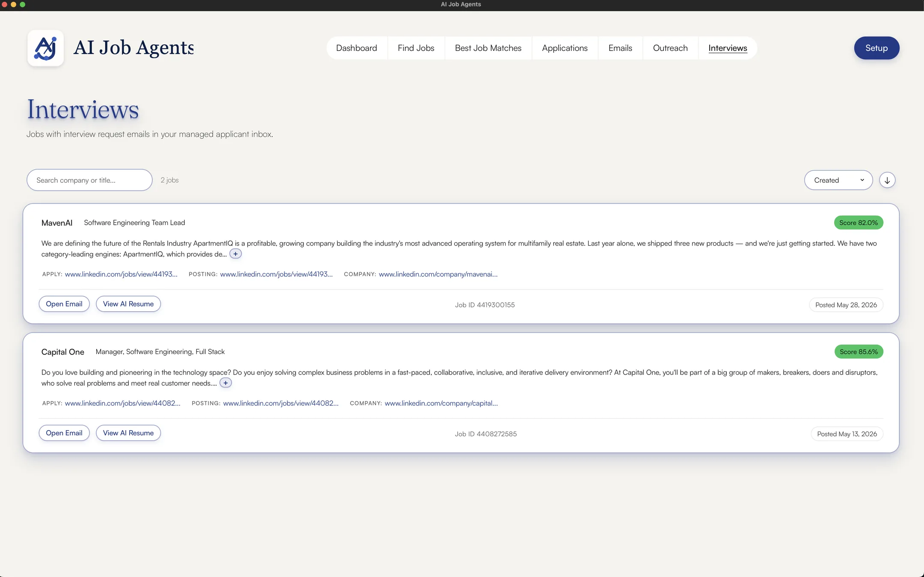Open the Created sort dropdown
Image resolution: width=924 pixels, height=577 pixels.
[x=838, y=180]
